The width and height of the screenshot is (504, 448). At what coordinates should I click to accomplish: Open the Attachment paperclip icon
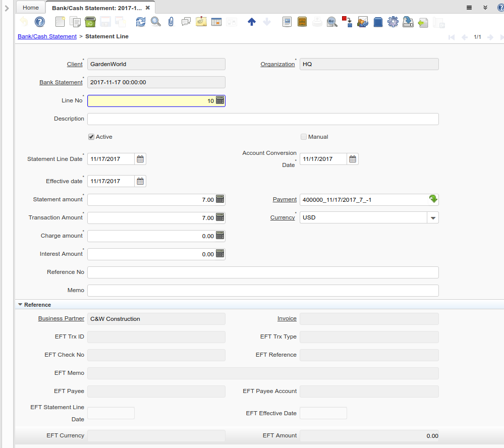[x=171, y=22]
